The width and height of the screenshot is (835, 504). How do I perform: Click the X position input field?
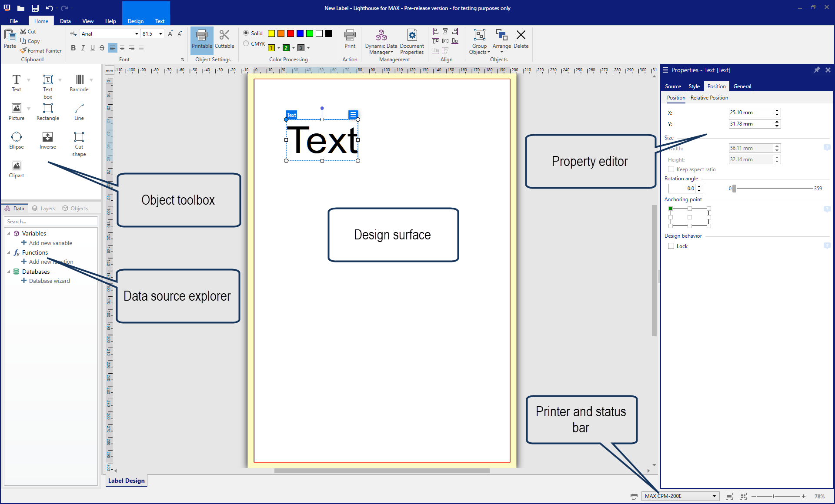click(x=750, y=113)
